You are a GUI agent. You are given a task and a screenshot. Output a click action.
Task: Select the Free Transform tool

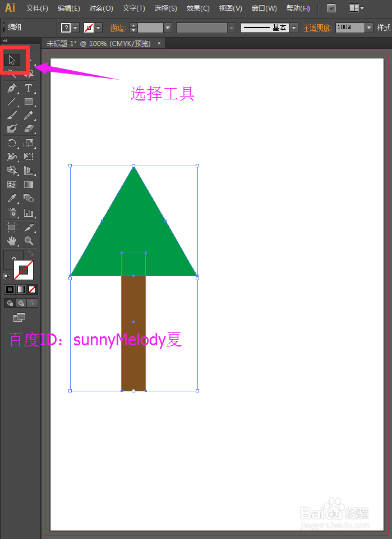tap(29, 157)
